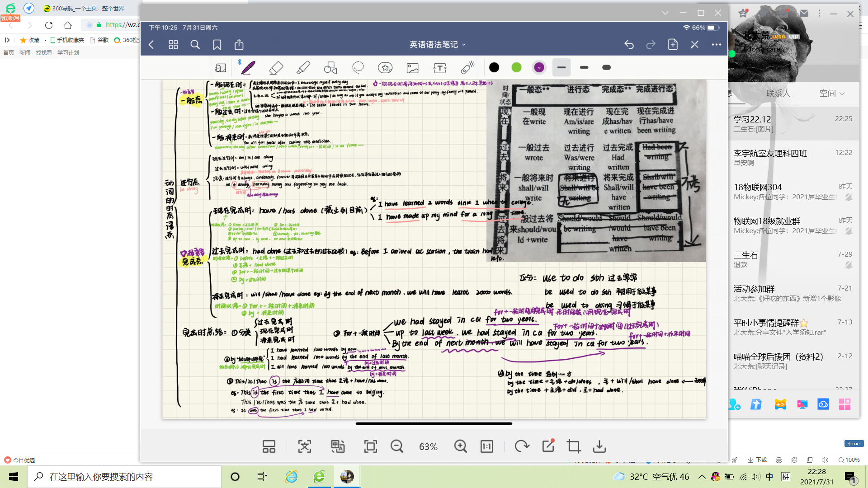Toggle the bookmark for this page
Image resolution: width=868 pixels, height=488 pixels.
click(217, 45)
